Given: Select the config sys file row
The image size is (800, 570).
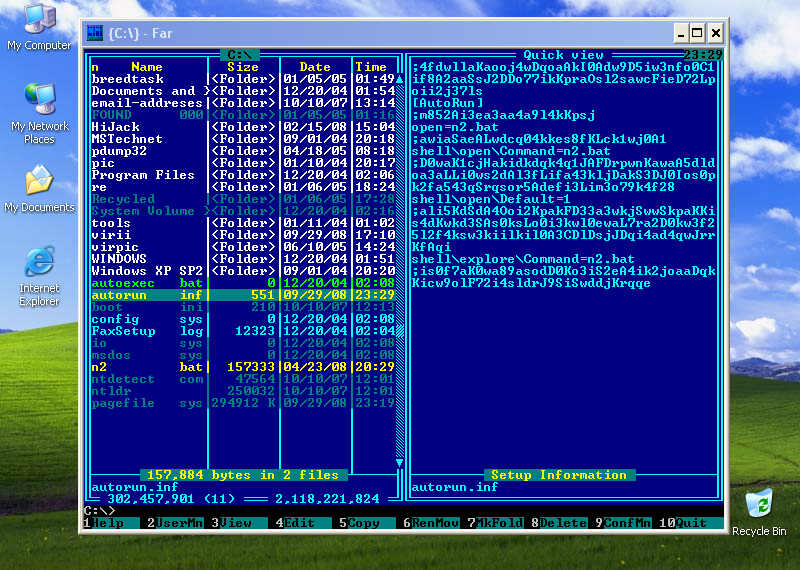Looking at the screenshot, I should [x=243, y=319].
